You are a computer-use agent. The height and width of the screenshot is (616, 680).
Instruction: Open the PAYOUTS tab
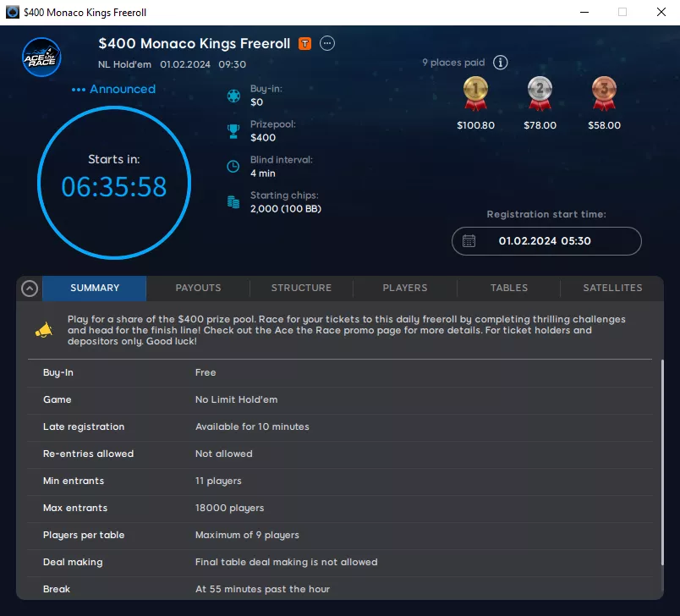tap(198, 288)
